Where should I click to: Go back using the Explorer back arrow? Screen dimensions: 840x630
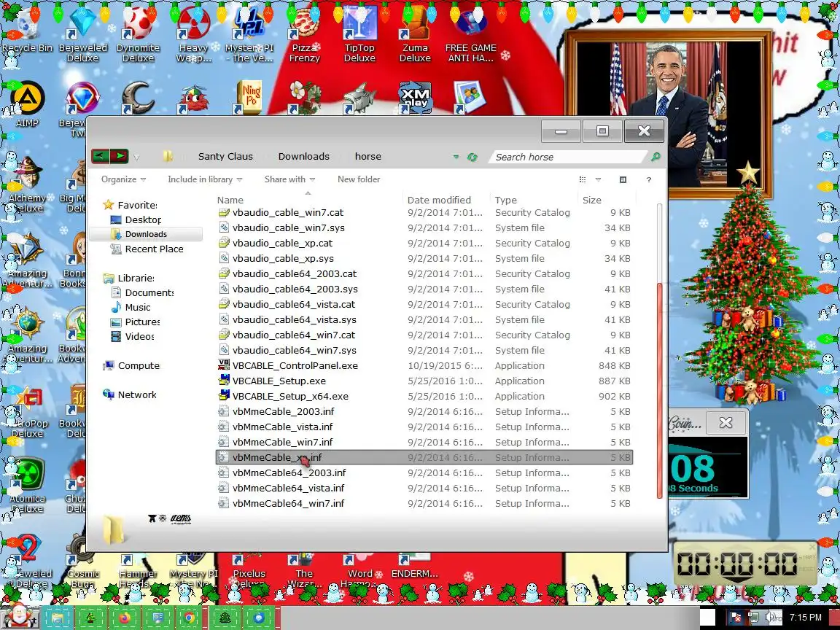click(100, 157)
